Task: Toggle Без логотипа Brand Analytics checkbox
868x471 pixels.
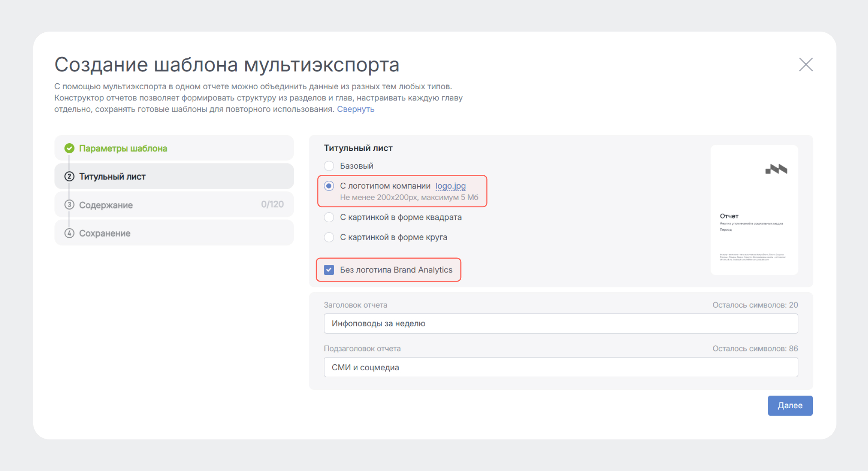Action: pyautogui.click(x=329, y=270)
